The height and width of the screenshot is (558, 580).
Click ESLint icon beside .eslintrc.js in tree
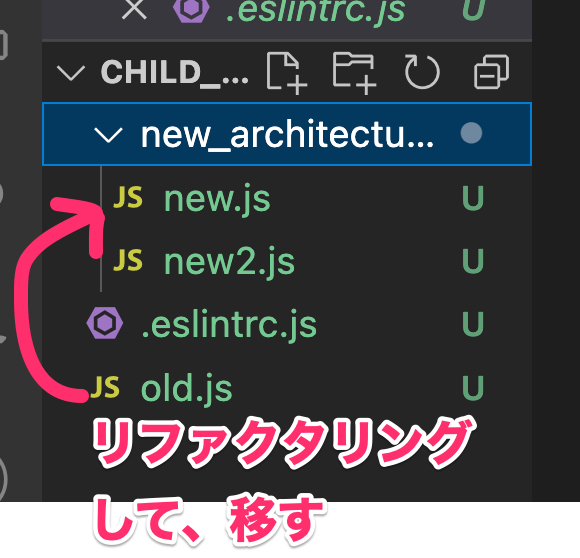[x=105, y=323]
